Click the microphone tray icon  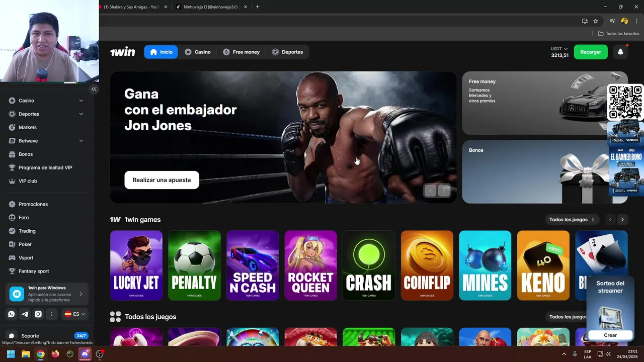tap(575, 354)
